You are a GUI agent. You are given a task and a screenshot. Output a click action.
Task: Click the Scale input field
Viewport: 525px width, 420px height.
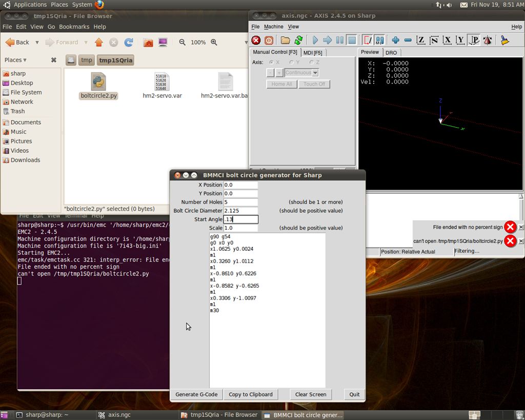click(x=241, y=228)
